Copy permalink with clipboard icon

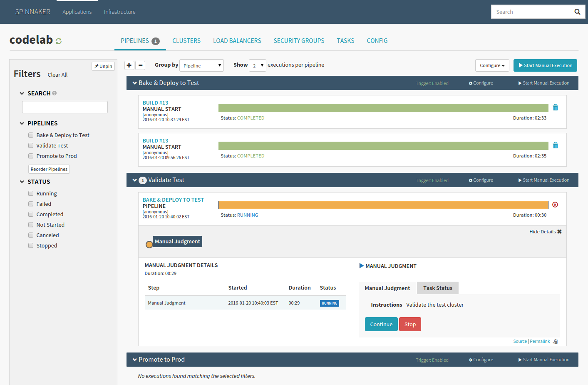tap(555, 341)
